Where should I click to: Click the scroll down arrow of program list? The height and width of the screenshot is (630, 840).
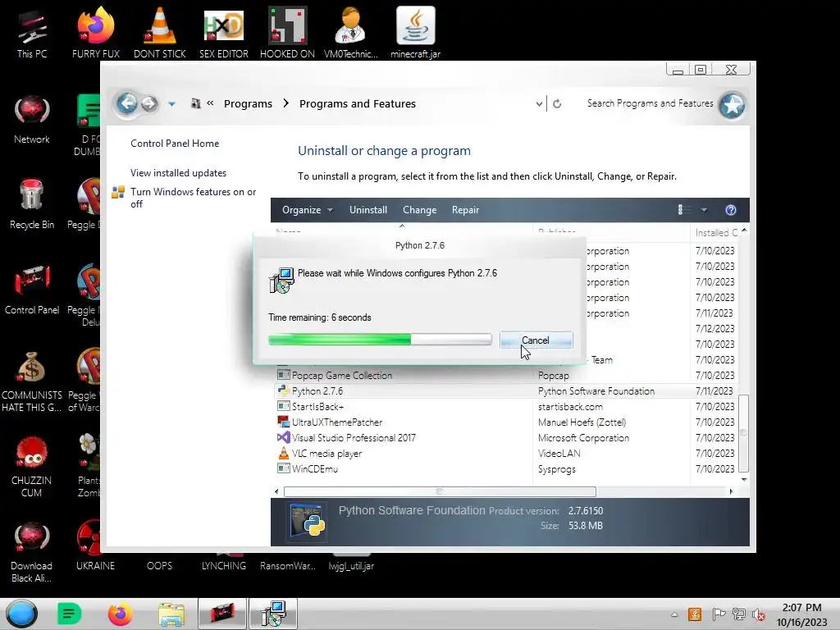point(743,479)
